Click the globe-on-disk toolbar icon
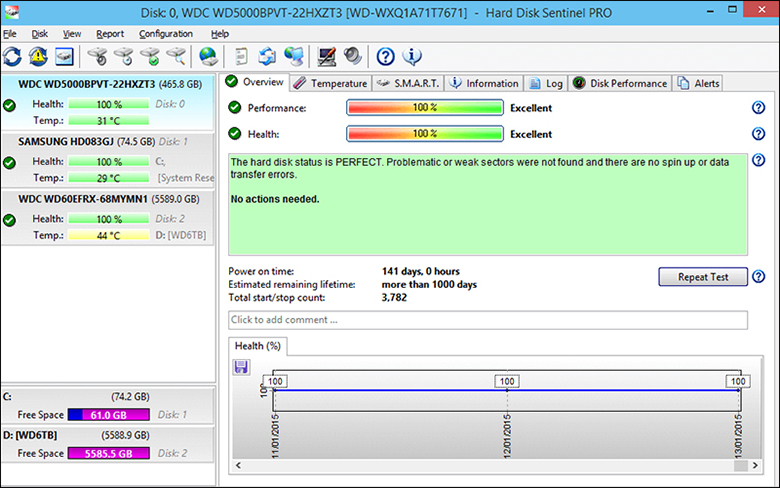This screenshot has width=780, height=488. click(x=208, y=56)
